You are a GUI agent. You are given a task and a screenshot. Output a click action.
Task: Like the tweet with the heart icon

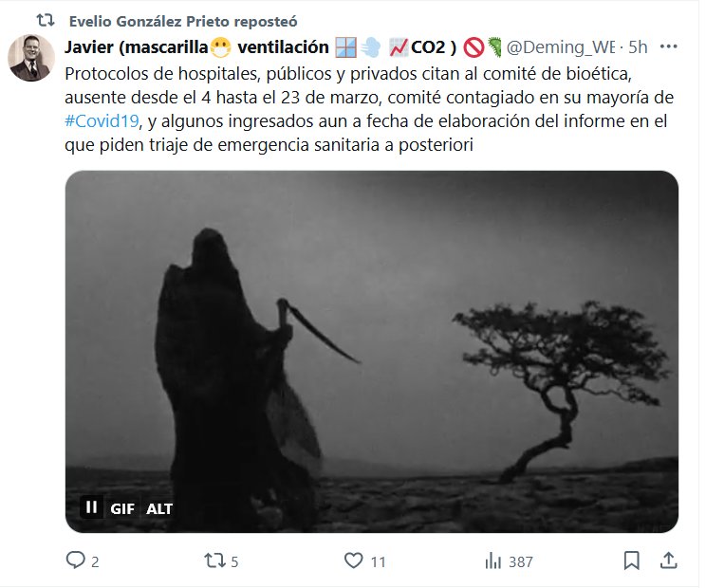(353, 560)
